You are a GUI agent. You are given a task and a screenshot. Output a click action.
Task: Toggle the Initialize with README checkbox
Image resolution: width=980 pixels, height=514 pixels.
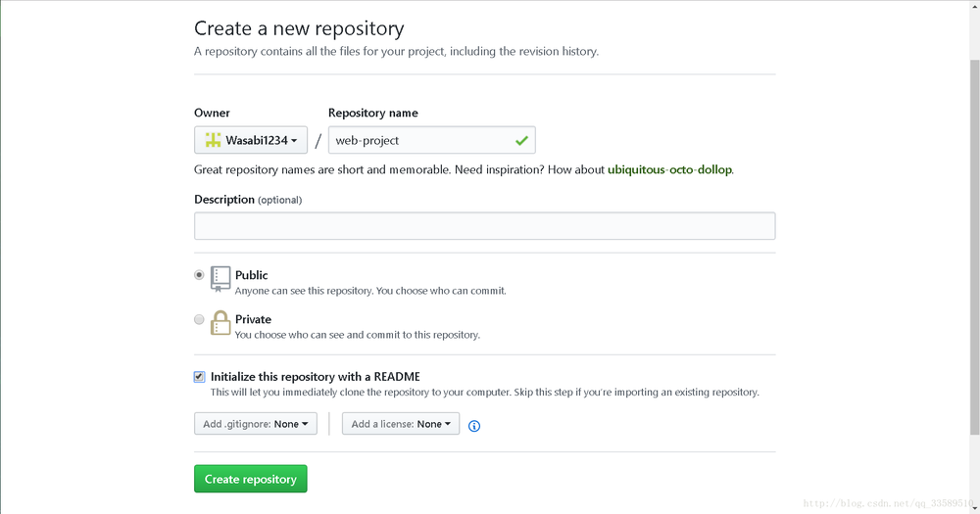[x=200, y=377]
